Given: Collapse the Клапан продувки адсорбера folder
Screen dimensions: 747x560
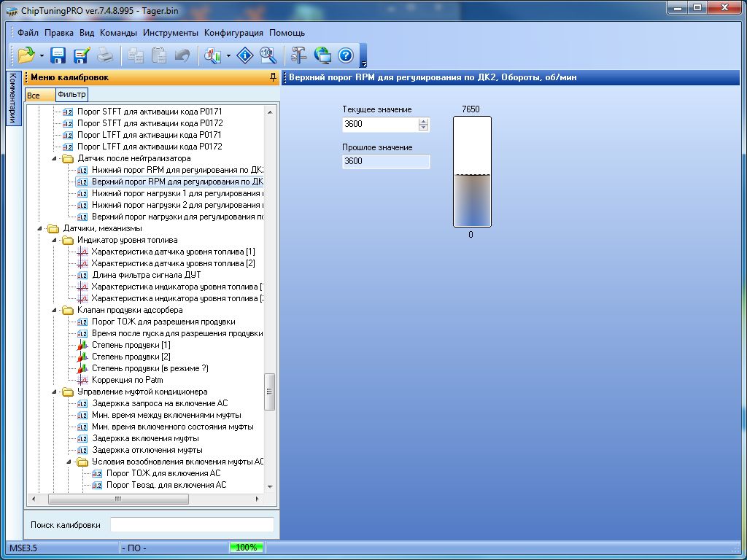Looking at the screenshot, I should click(x=55, y=310).
